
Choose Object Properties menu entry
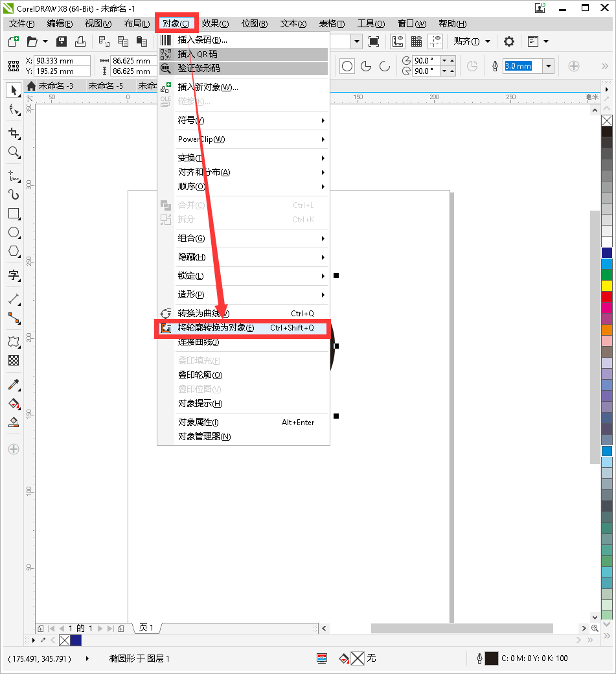pyautogui.click(x=243, y=423)
